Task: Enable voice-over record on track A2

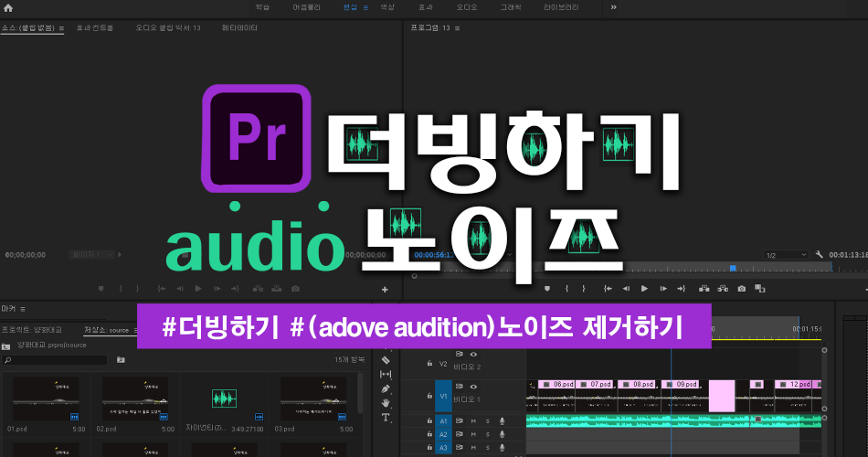Action: (x=503, y=434)
